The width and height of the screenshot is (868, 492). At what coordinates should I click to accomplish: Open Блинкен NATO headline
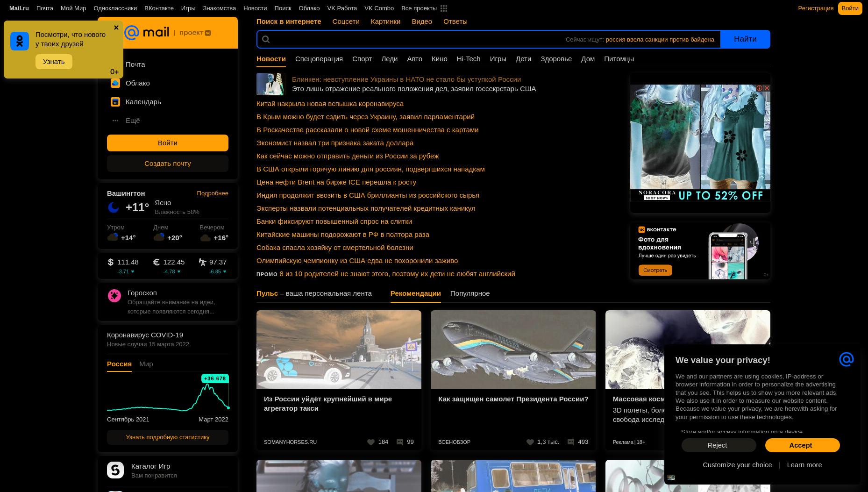(x=406, y=79)
